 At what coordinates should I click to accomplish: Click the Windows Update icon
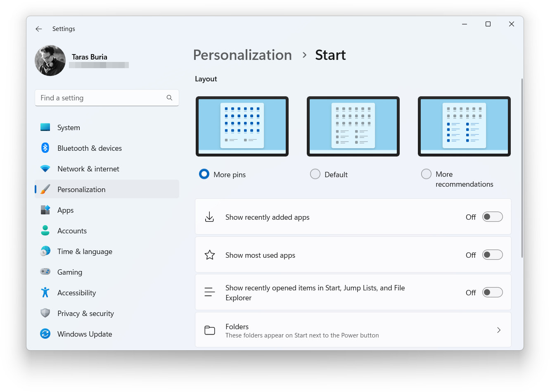tap(45, 334)
